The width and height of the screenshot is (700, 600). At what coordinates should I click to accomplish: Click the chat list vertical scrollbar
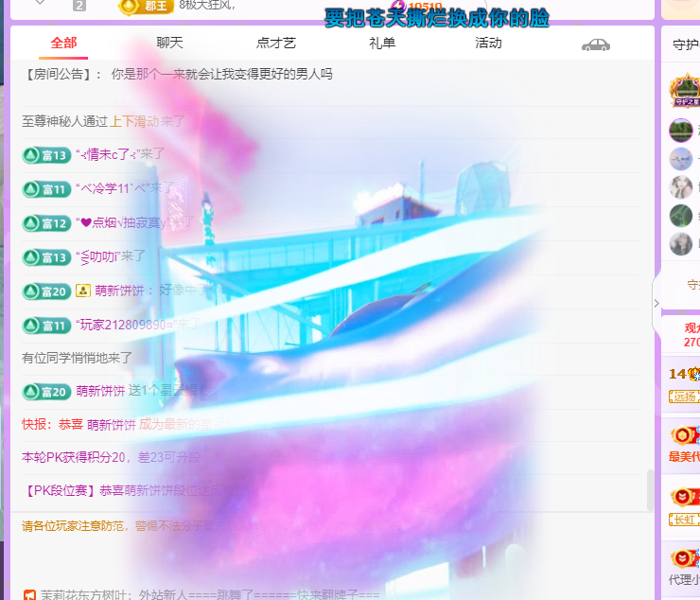pyautogui.click(x=649, y=489)
